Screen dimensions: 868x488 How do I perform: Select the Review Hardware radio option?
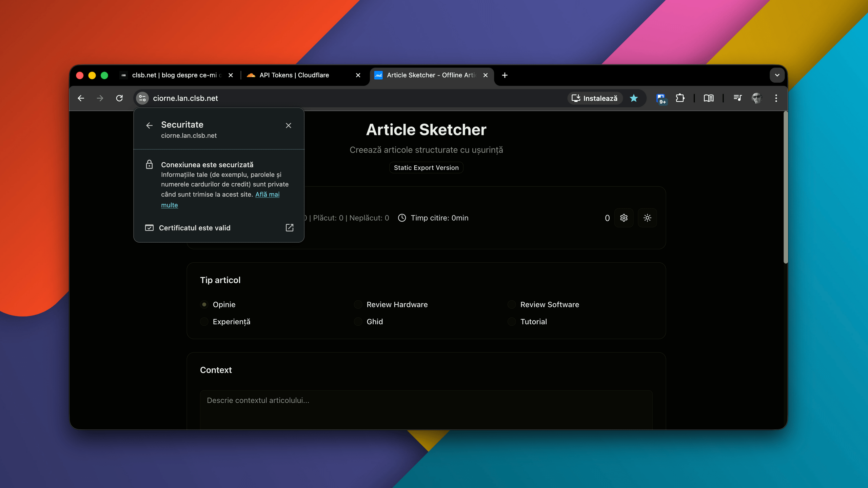[358, 305]
